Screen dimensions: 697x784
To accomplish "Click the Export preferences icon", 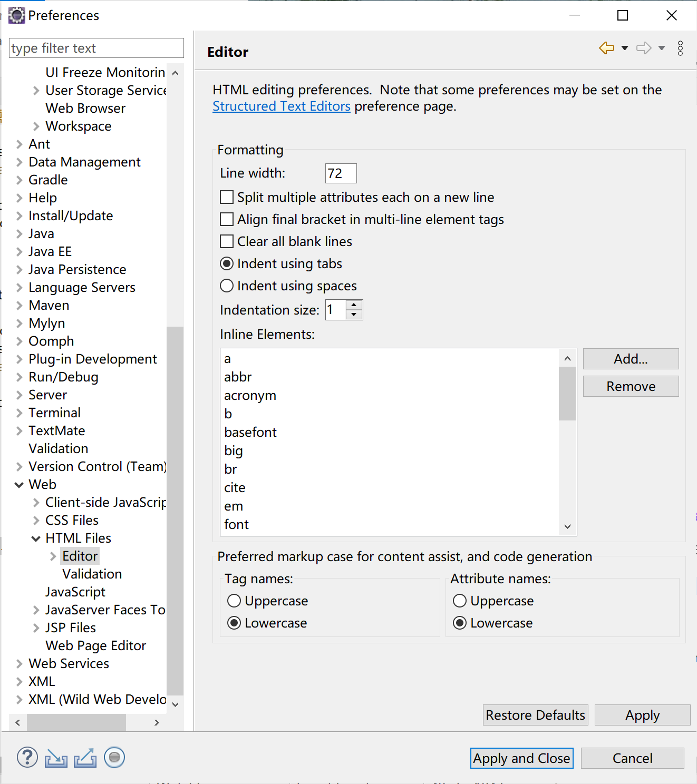I will tap(85, 758).
